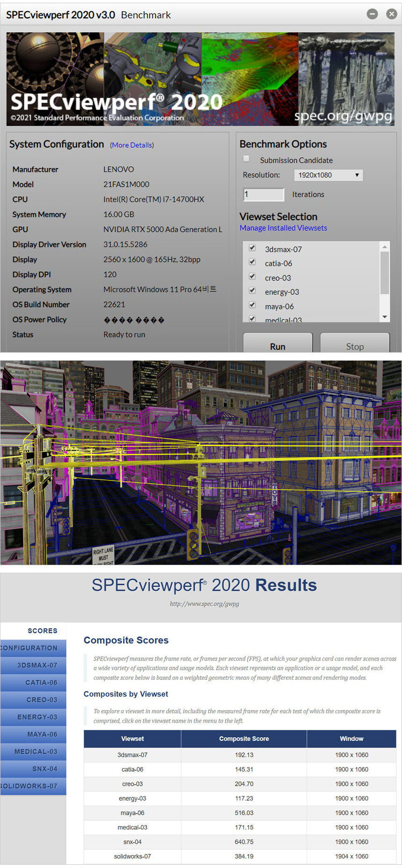Click the spec.org/gwpg URL under Results title
This screenshot has width=402, height=868.
coord(204,604)
